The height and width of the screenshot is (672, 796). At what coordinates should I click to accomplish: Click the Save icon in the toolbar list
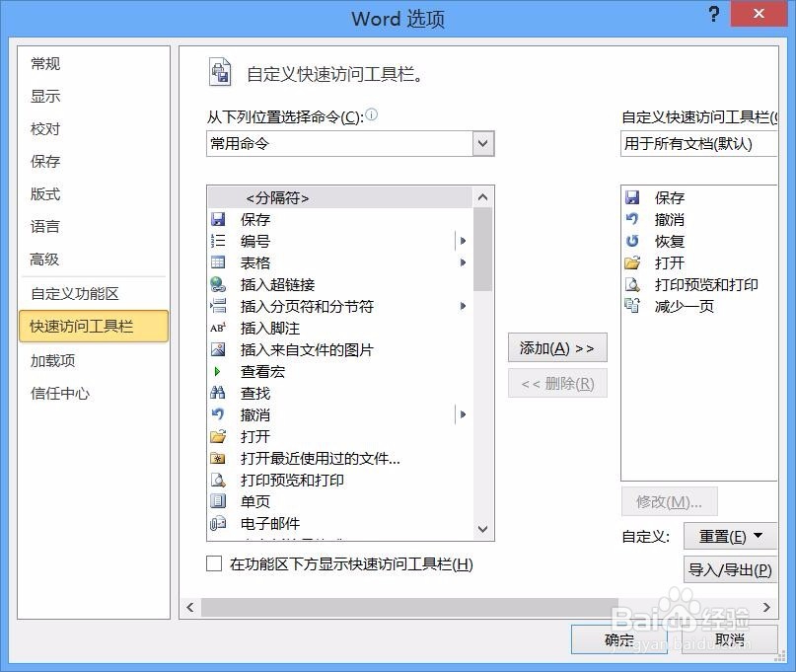(x=632, y=197)
